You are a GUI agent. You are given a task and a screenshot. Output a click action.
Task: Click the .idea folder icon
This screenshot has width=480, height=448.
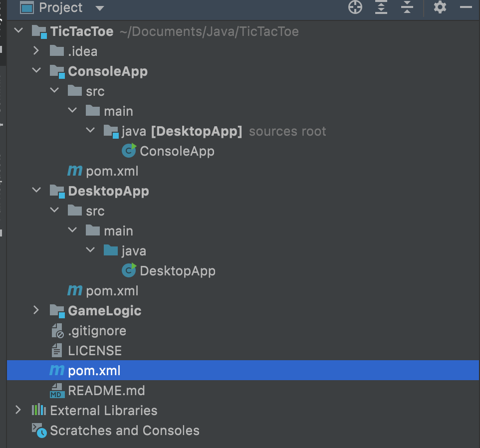pyautogui.click(x=57, y=50)
